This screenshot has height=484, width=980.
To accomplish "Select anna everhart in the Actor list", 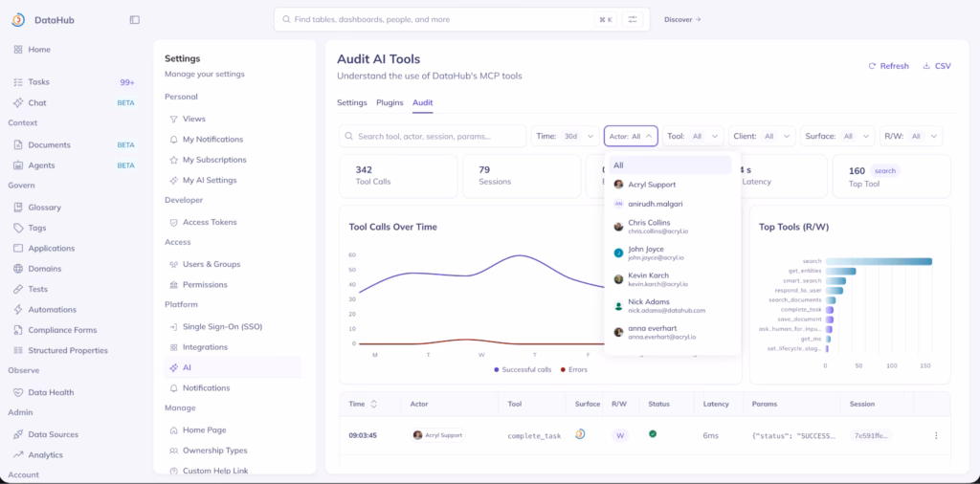I will 670,332.
